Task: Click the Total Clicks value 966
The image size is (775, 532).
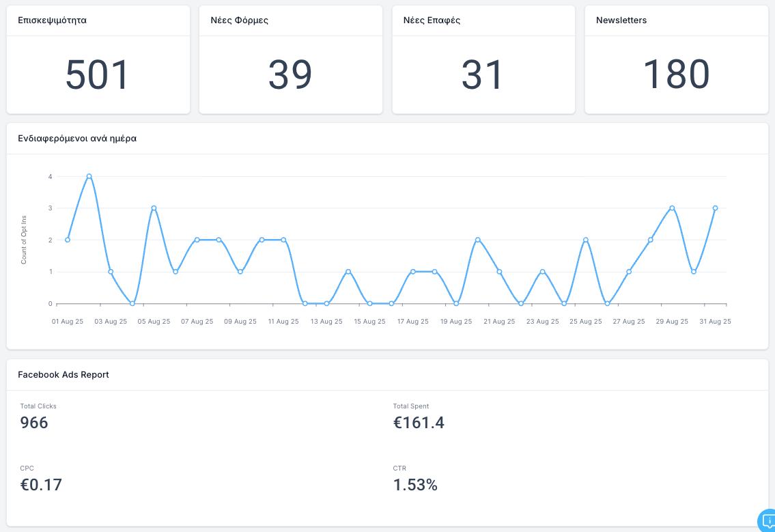Action: [x=34, y=423]
